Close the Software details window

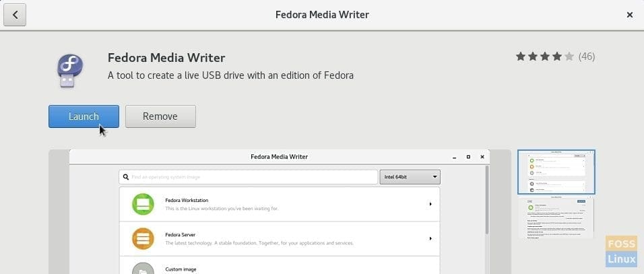click(x=630, y=15)
